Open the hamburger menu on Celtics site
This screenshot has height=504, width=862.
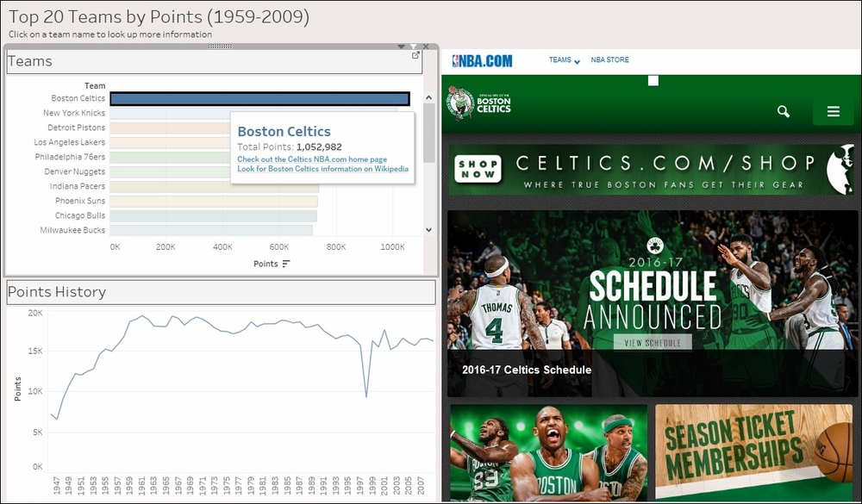pyautogui.click(x=834, y=112)
